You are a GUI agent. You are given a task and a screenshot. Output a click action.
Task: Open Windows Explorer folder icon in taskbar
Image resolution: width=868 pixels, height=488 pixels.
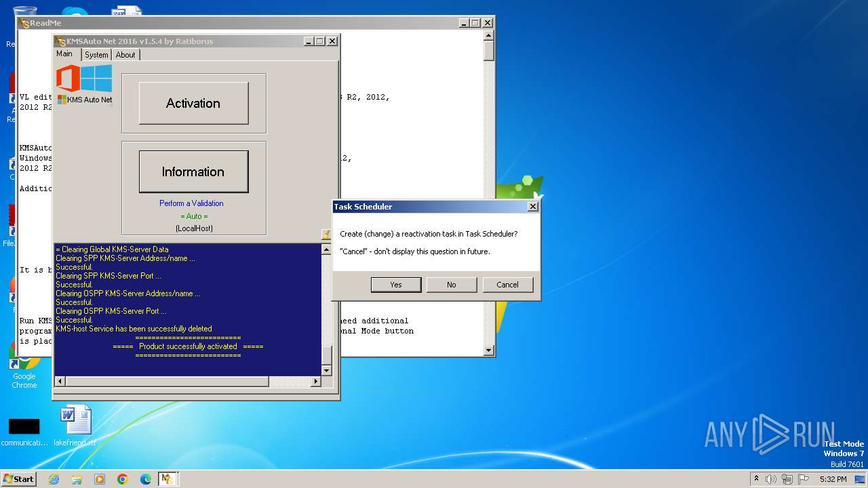[77, 479]
